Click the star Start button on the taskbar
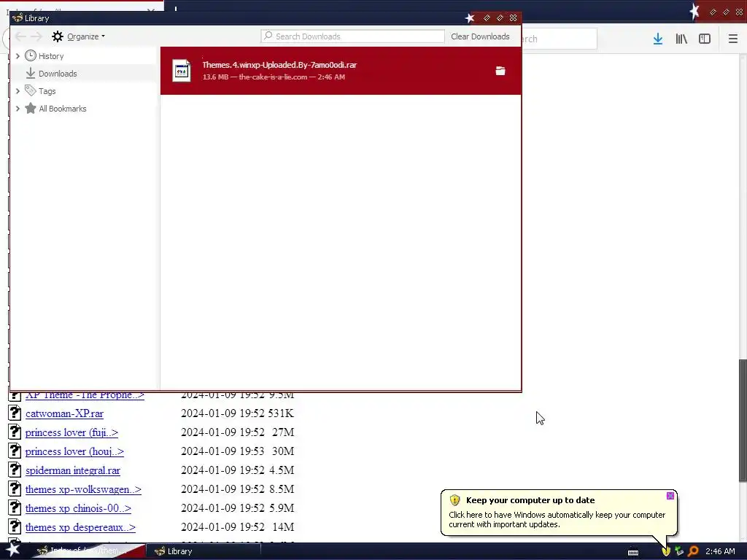747x560 pixels. (12, 550)
